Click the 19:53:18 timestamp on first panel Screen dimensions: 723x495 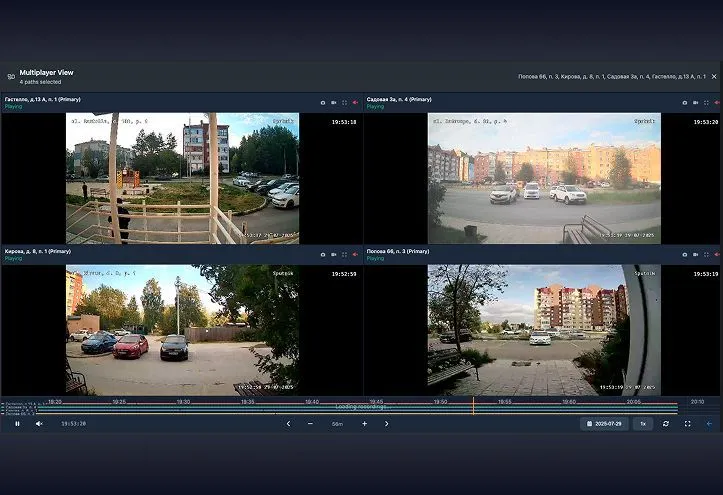344,122
